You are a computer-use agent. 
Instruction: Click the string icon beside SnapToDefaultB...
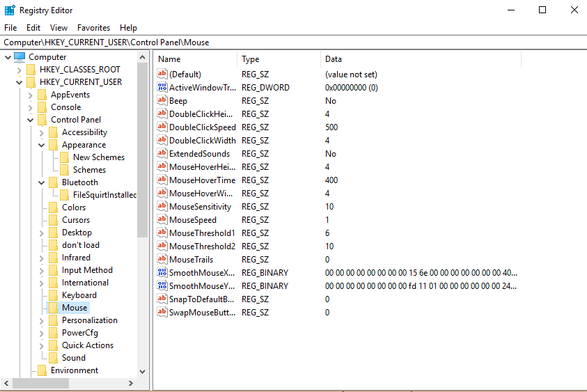click(162, 299)
